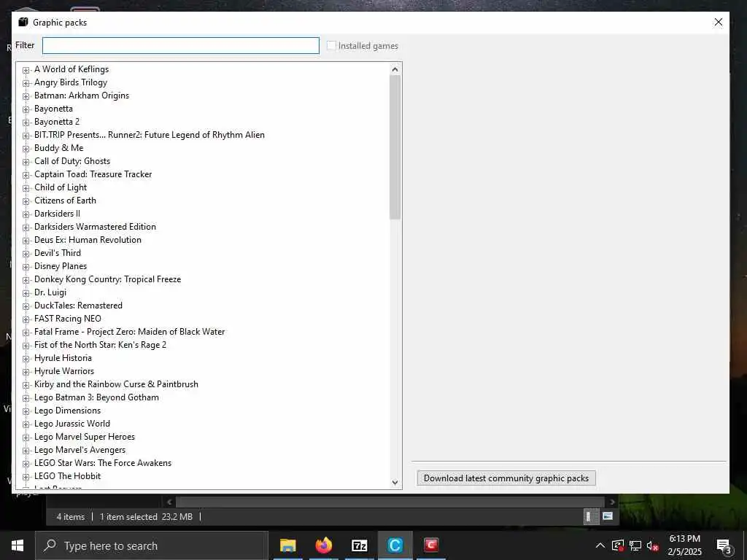Select Fist of the North Star entry
Screen dimensions: 747x560
click(x=100, y=345)
